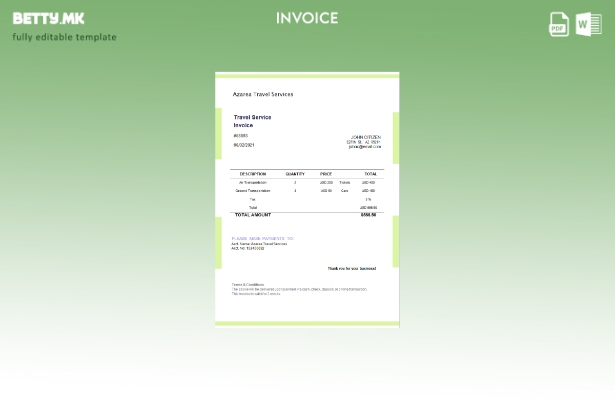
Task: Click the INVOICE page title
Action: coord(307,18)
